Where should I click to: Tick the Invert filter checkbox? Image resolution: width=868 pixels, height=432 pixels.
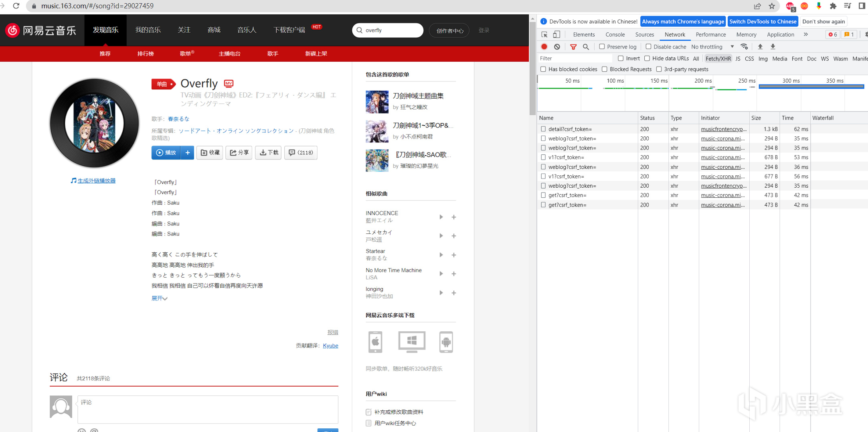(x=621, y=58)
